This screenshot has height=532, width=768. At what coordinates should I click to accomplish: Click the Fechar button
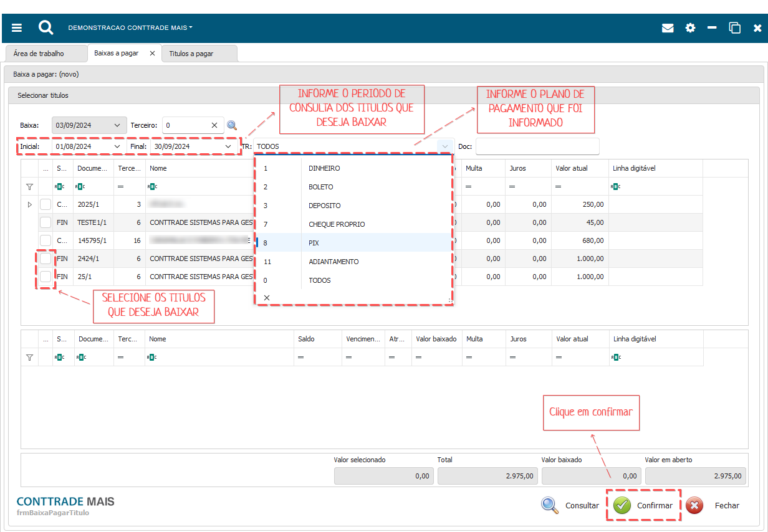point(714,505)
